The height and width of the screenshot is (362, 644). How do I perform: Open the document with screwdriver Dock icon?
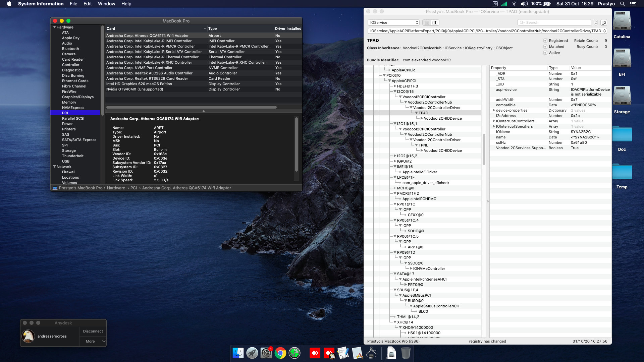coord(343,353)
